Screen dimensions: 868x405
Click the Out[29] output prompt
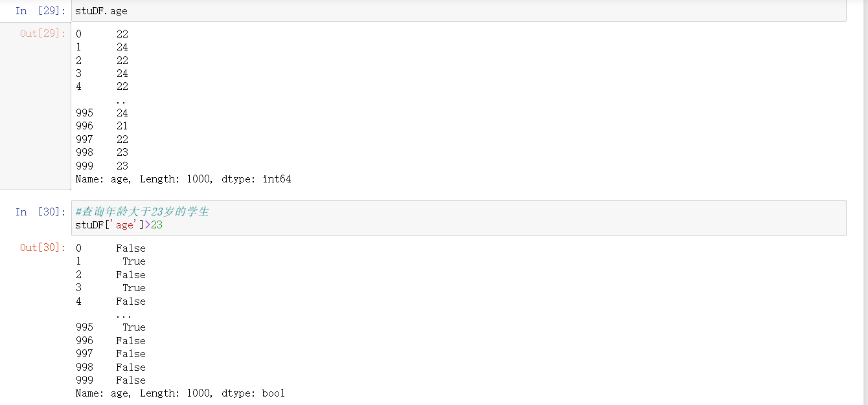[x=43, y=34]
